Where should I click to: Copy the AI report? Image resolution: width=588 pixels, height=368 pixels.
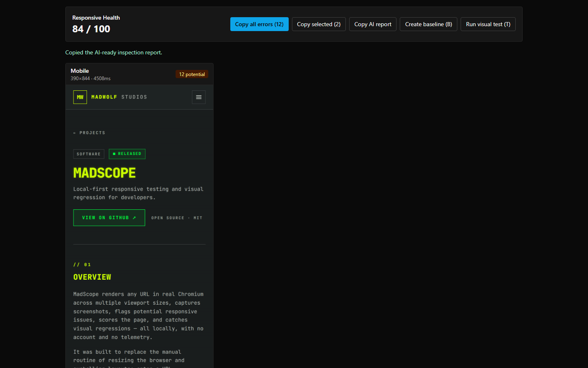373,24
